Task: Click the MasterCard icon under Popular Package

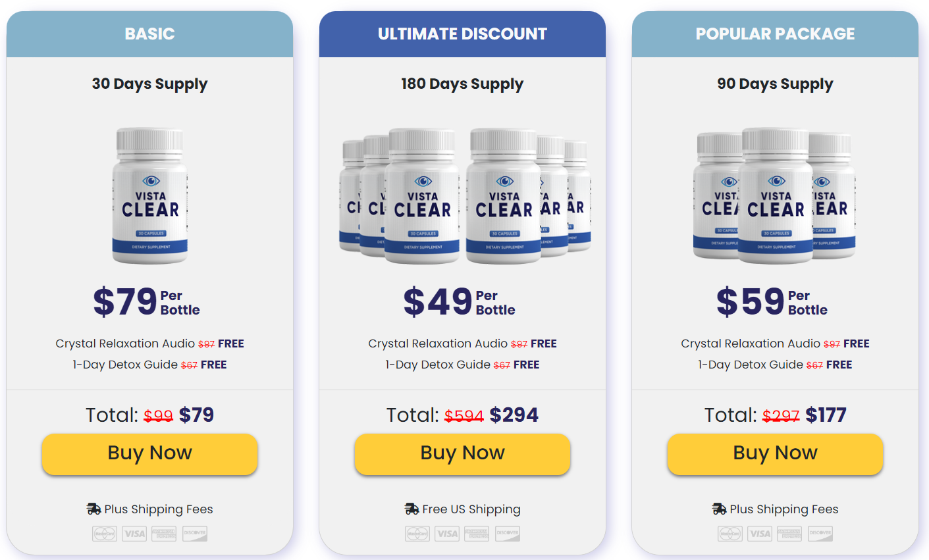Action: pyautogui.click(x=730, y=533)
